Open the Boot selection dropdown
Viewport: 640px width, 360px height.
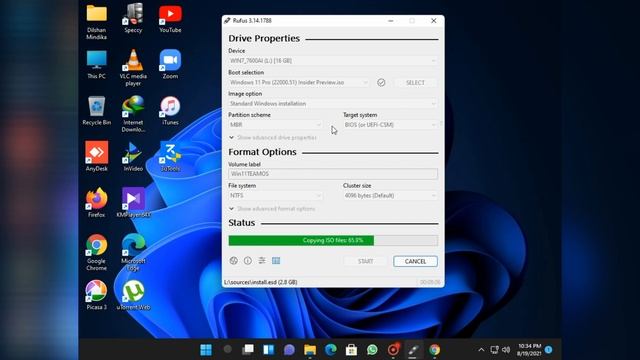tap(299, 82)
